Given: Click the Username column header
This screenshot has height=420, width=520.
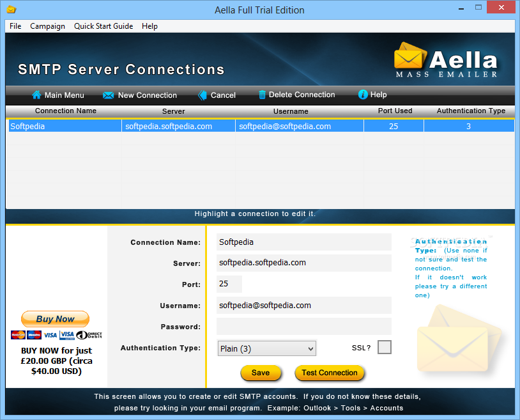Looking at the screenshot, I should coord(291,111).
